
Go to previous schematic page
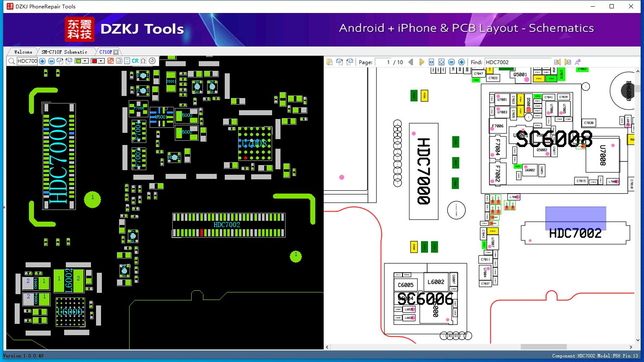[x=411, y=62]
